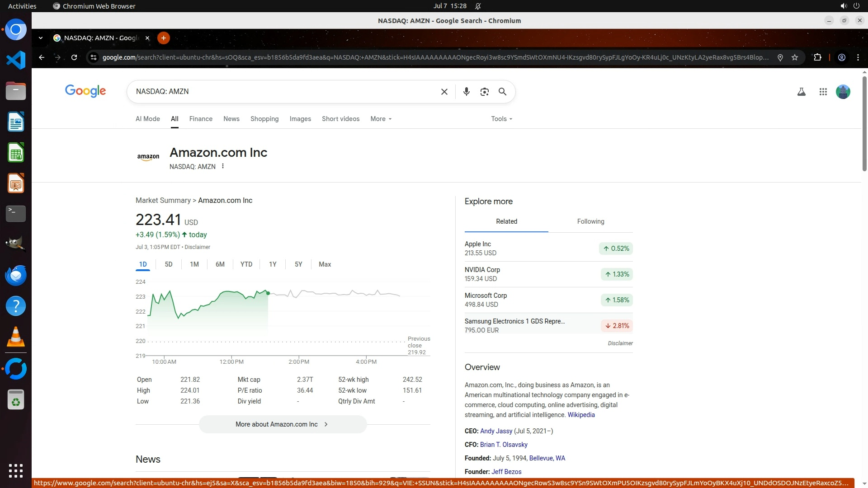The width and height of the screenshot is (868, 488).
Task: Bookmark this page with star icon
Action: point(795,57)
